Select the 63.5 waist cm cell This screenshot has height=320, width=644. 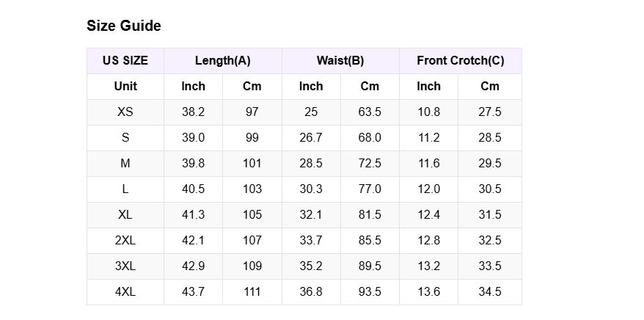[x=370, y=112]
